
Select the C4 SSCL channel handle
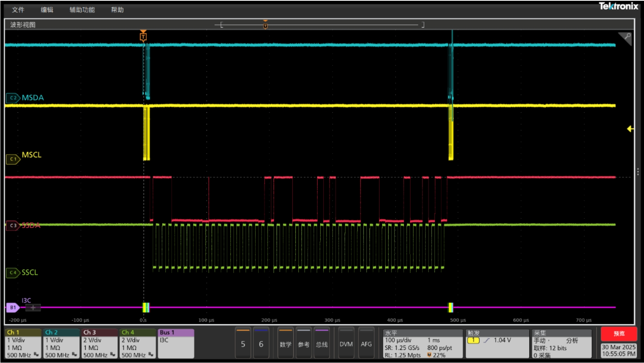13,273
